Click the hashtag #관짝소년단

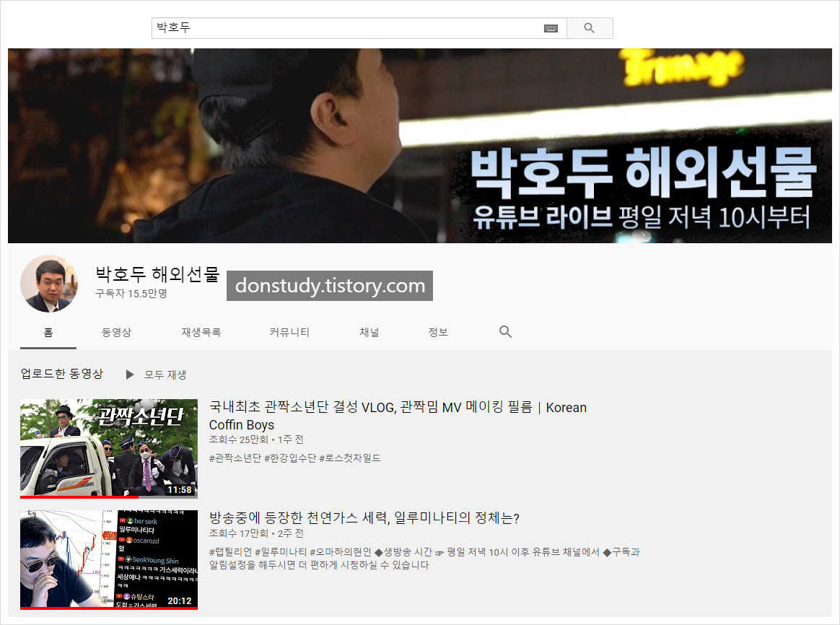click(235, 458)
